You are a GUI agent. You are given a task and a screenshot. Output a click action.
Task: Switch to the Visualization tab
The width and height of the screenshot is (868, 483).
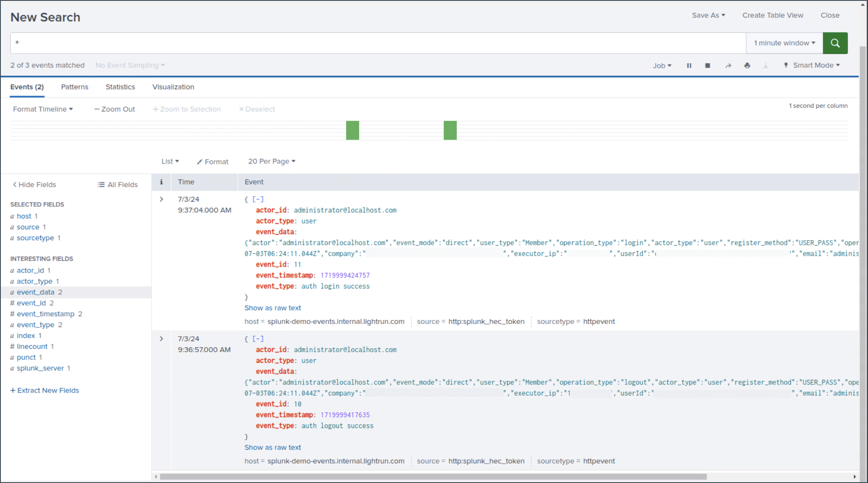point(173,87)
